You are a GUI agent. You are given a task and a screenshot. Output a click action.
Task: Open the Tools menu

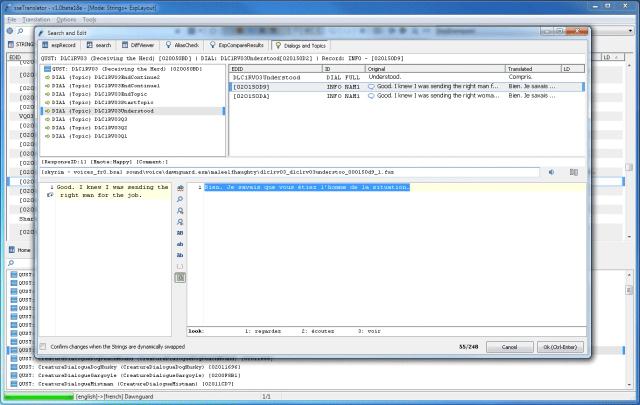[x=89, y=20]
